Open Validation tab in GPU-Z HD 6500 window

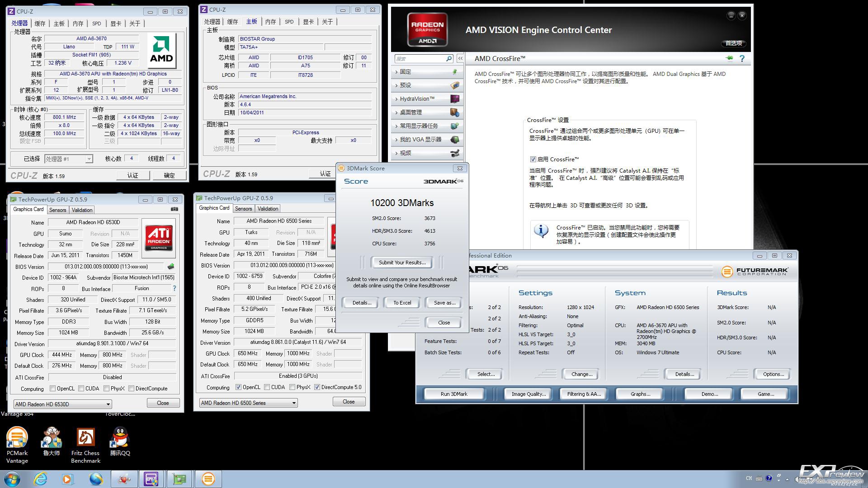268,209
